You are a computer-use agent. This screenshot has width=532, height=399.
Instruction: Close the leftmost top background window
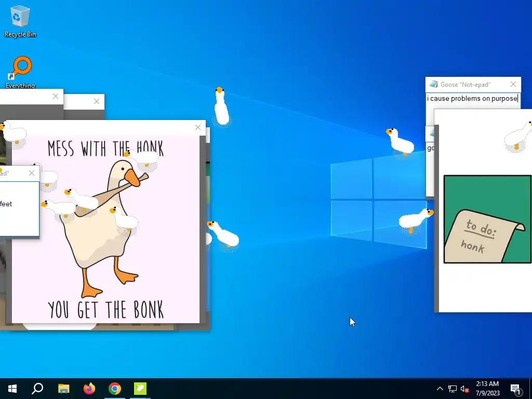pos(56,96)
